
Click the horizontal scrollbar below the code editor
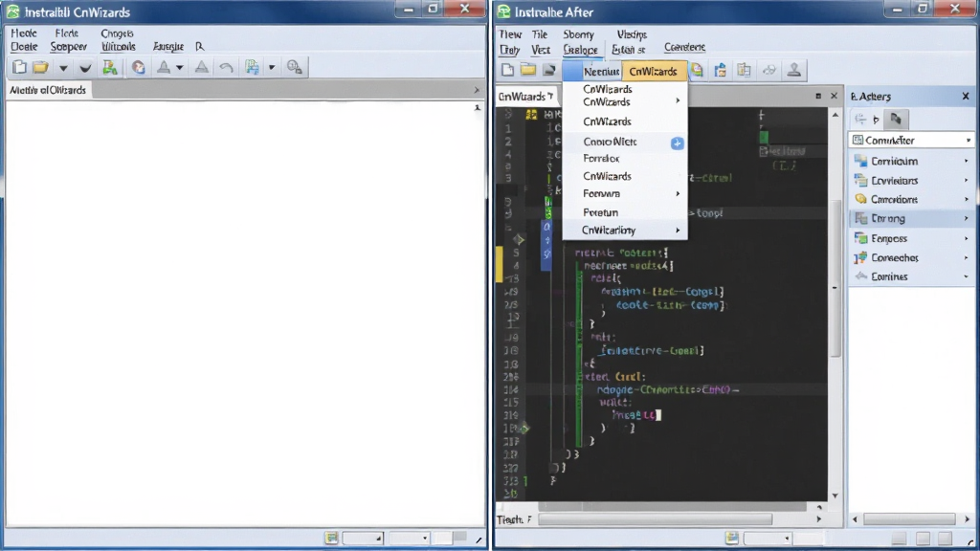point(655,519)
